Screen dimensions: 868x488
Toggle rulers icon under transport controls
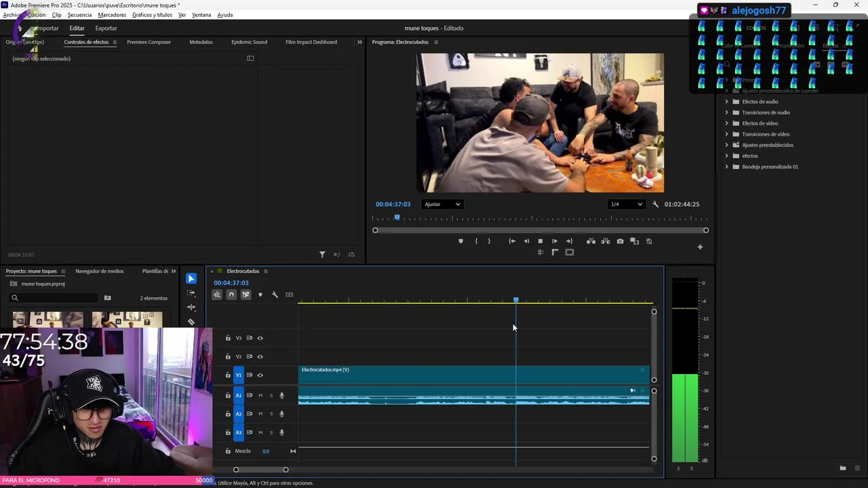coord(555,252)
